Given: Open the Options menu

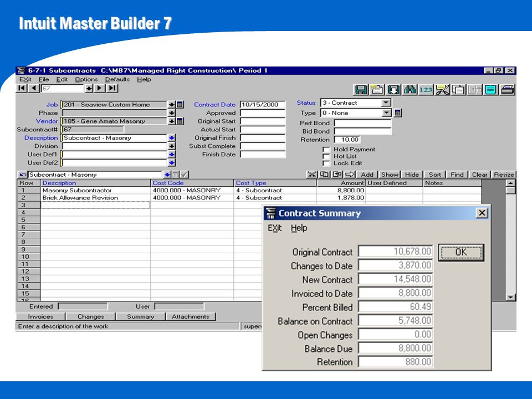Looking at the screenshot, I should point(86,79).
